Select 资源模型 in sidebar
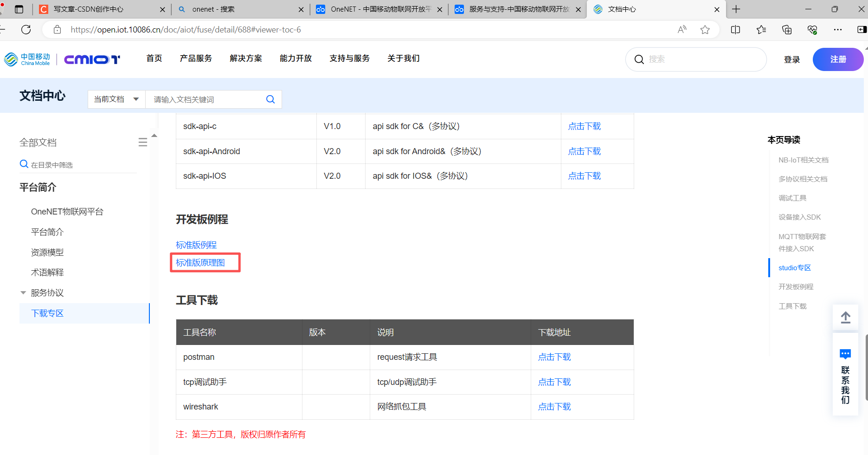The image size is (868, 455). (x=47, y=252)
